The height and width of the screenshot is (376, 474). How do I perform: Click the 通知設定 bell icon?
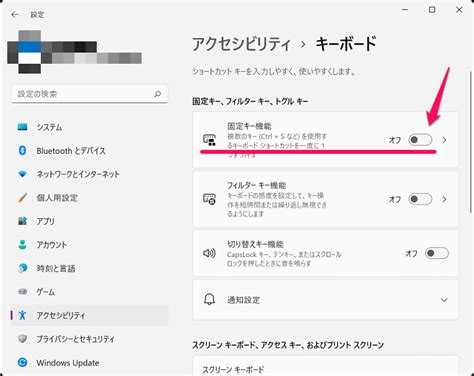tap(209, 299)
